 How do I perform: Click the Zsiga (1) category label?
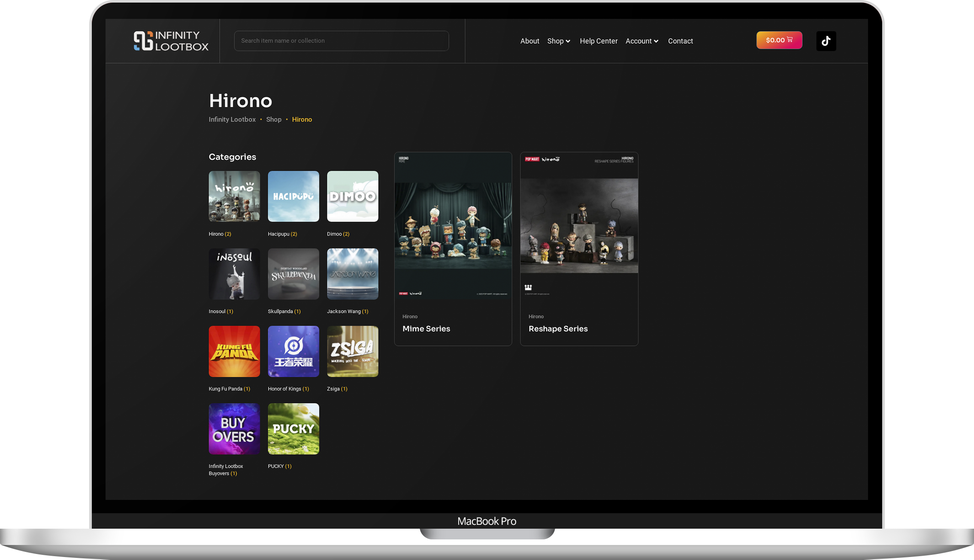pos(337,389)
